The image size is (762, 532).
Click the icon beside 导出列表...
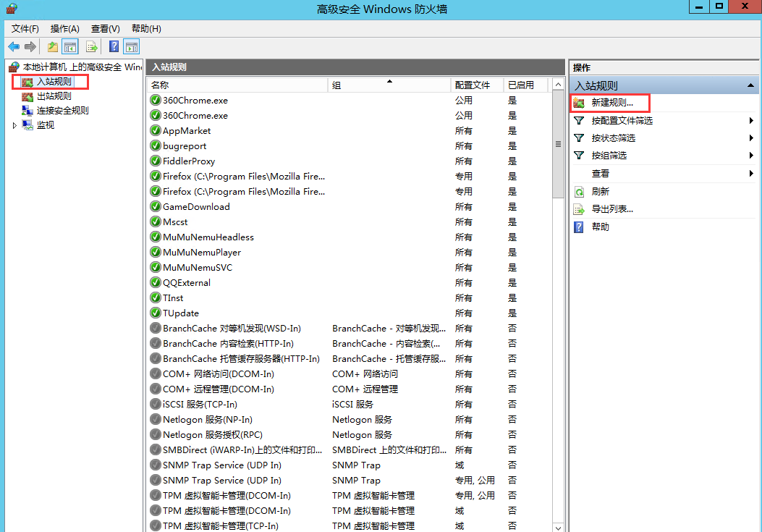point(579,210)
